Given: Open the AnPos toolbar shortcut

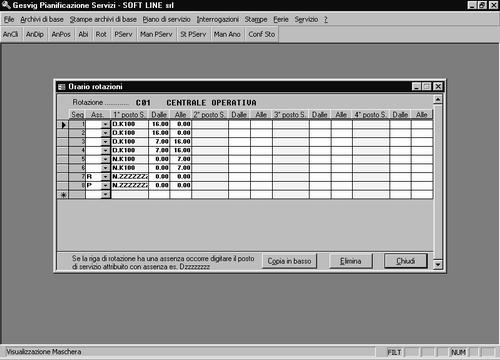Looking at the screenshot, I should [61, 34].
